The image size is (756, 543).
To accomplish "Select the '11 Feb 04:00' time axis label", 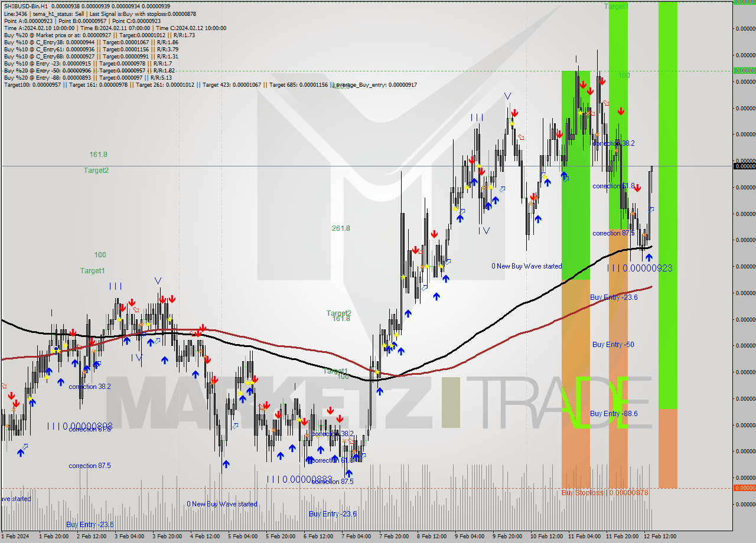I will (x=584, y=536).
